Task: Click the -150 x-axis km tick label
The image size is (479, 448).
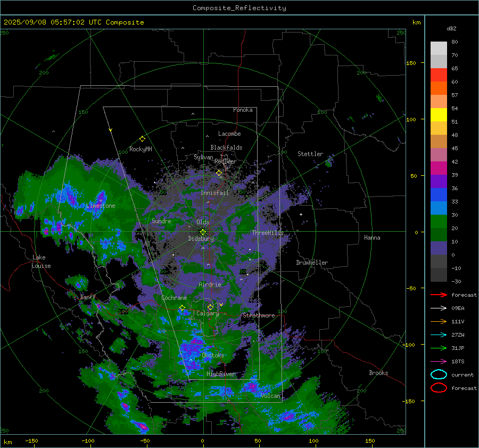Action: 31,441
